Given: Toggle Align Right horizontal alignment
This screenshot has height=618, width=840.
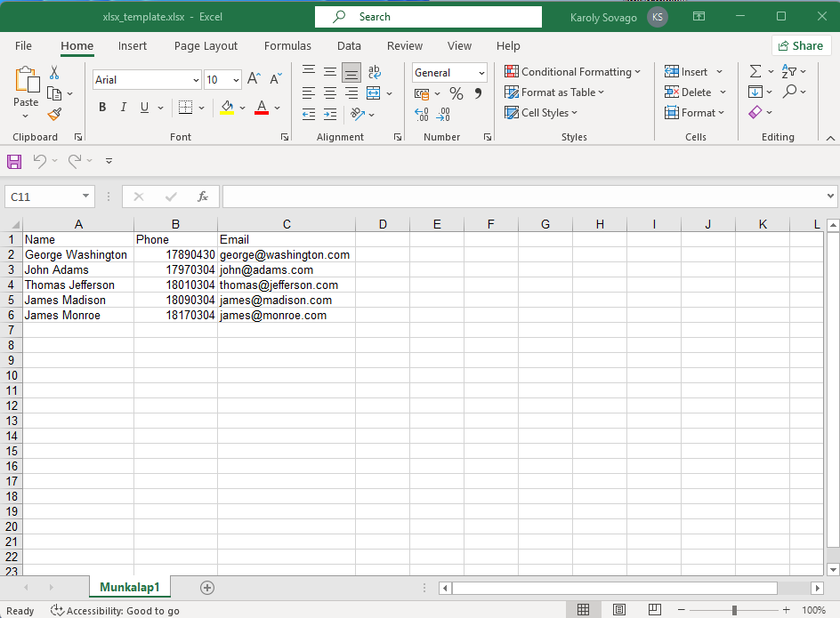Looking at the screenshot, I should [x=351, y=93].
